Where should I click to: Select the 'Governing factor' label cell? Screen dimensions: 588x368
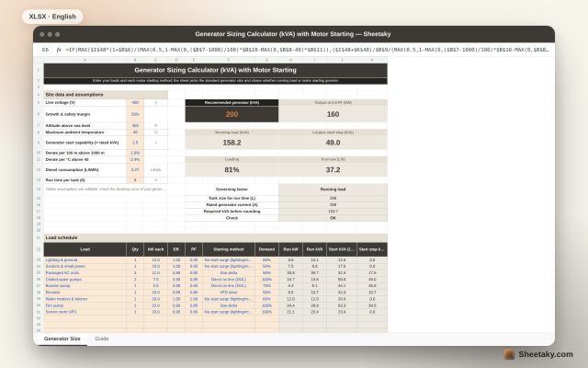coord(232,190)
